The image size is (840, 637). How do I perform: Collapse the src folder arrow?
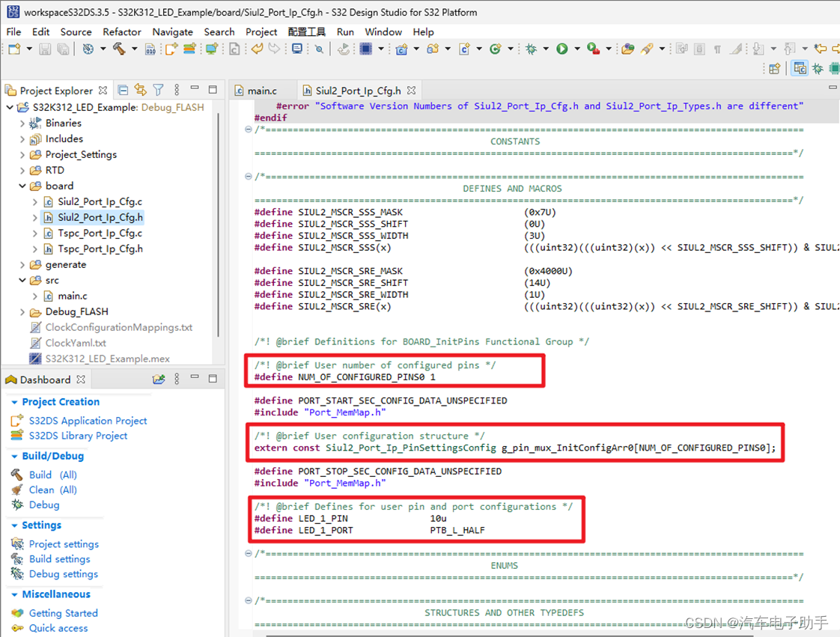click(x=22, y=280)
